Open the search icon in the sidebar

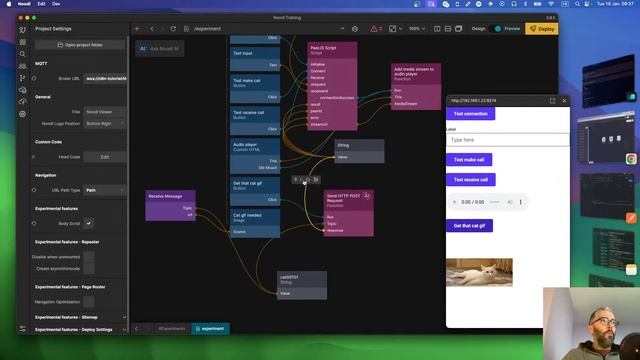pyautogui.click(x=22, y=54)
